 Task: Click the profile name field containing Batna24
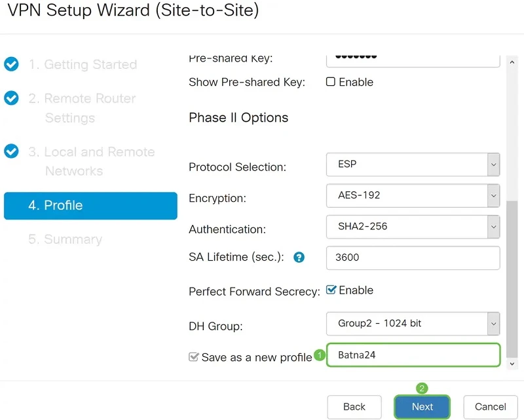point(413,355)
